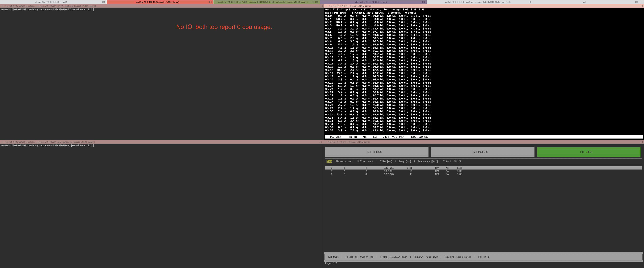The width and height of the screenshot is (644, 268).
Task: Switch to the red root@ip-10-7-102-15 tab
Action: click(157, 2)
